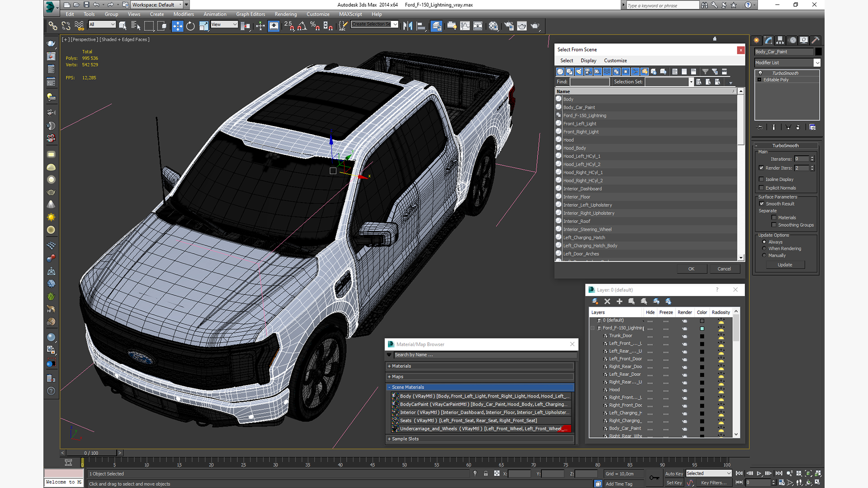868x488 pixels.
Task: Collapse the Scene Materials group
Action: [x=480, y=387]
